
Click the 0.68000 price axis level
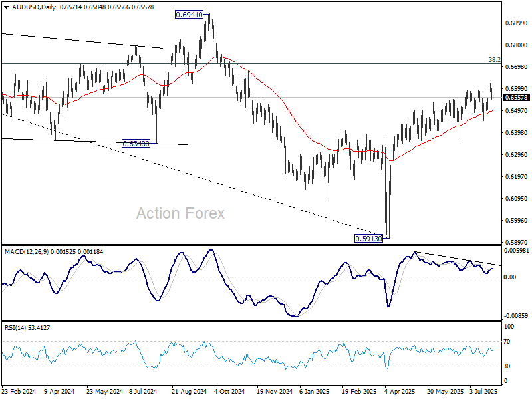[x=516, y=45]
